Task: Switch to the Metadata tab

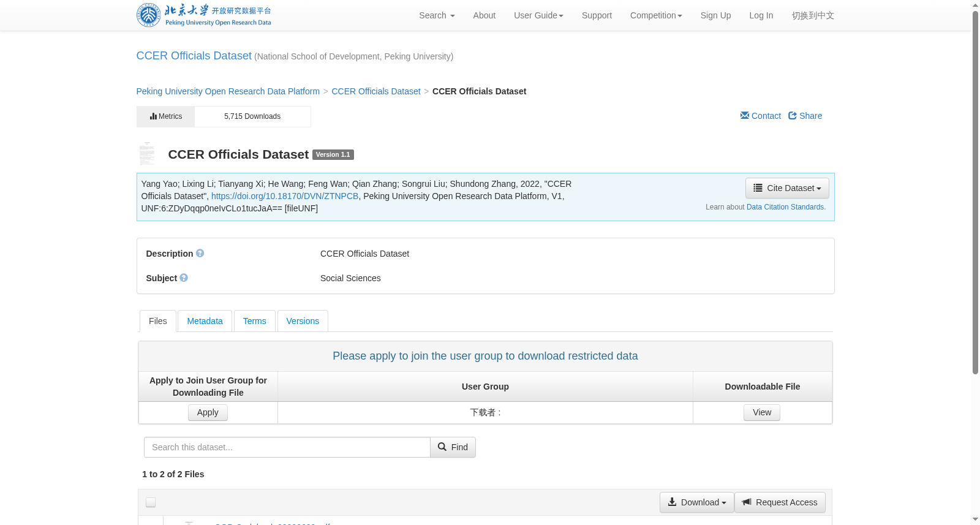Action: (x=205, y=321)
